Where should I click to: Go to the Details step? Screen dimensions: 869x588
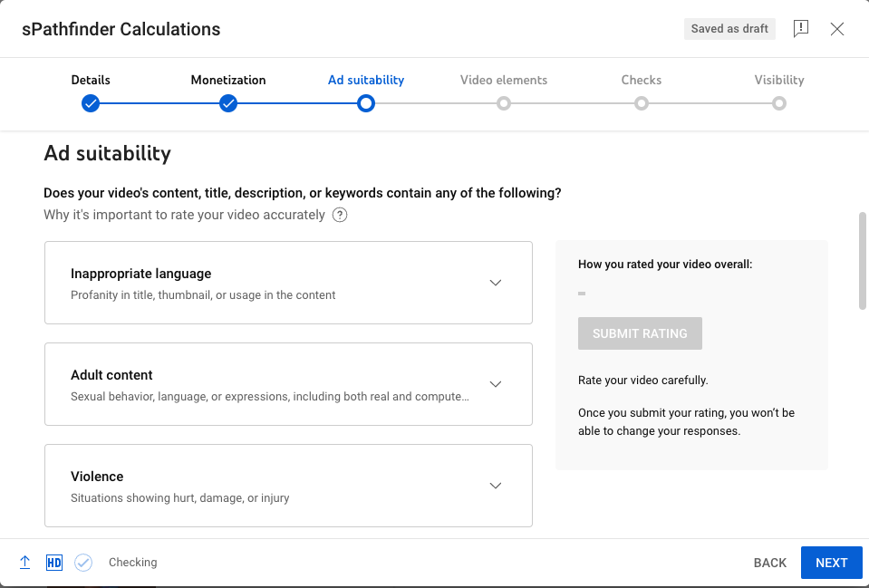coord(91,80)
